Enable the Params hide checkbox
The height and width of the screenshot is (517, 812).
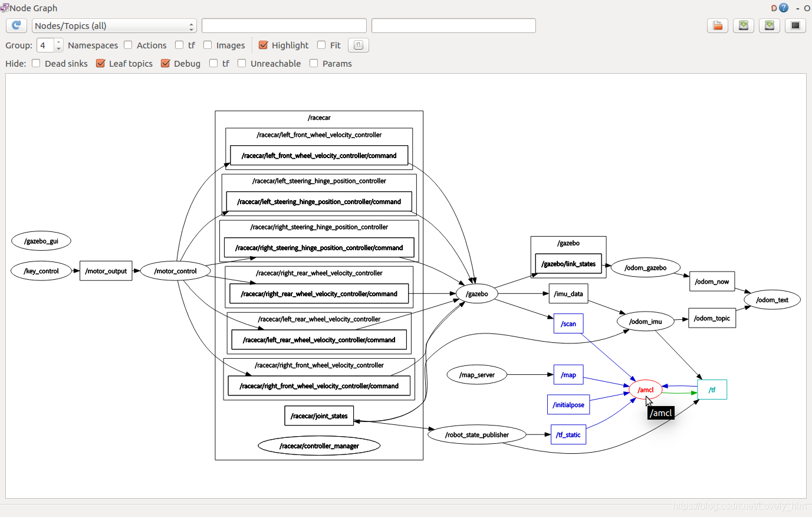click(x=314, y=63)
